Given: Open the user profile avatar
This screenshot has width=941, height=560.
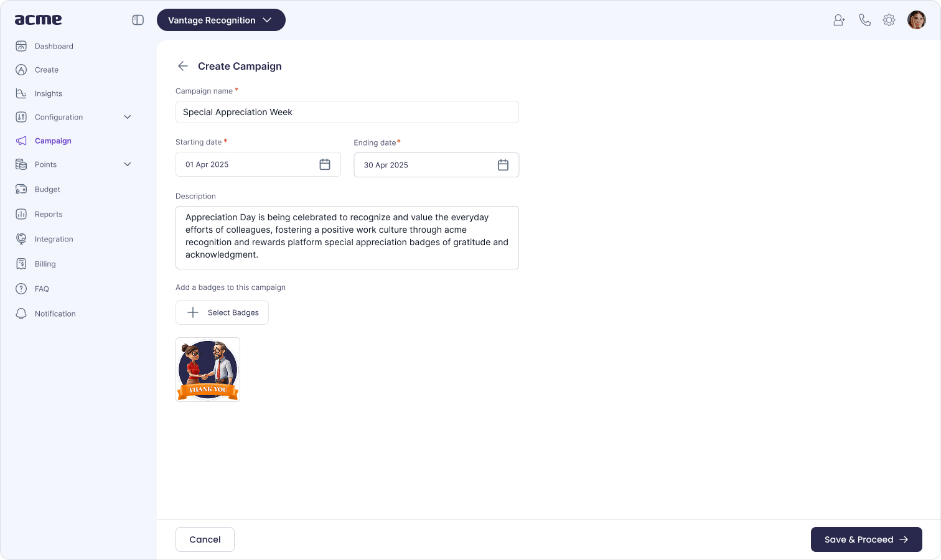Looking at the screenshot, I should [x=917, y=20].
